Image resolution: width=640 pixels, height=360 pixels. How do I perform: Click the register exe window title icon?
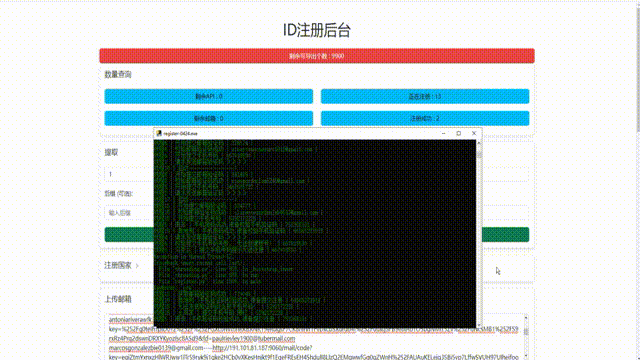159,133
